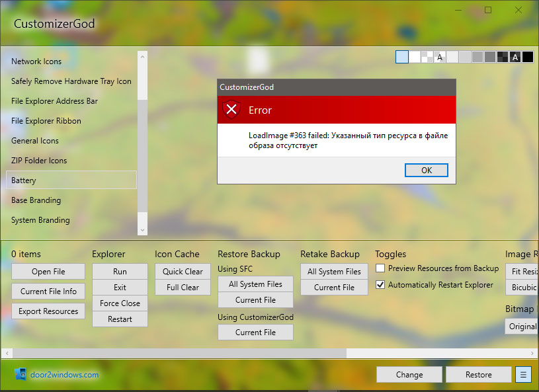Click Force Close under Explorer
Viewport: 539px width, 392px height.
tap(120, 303)
